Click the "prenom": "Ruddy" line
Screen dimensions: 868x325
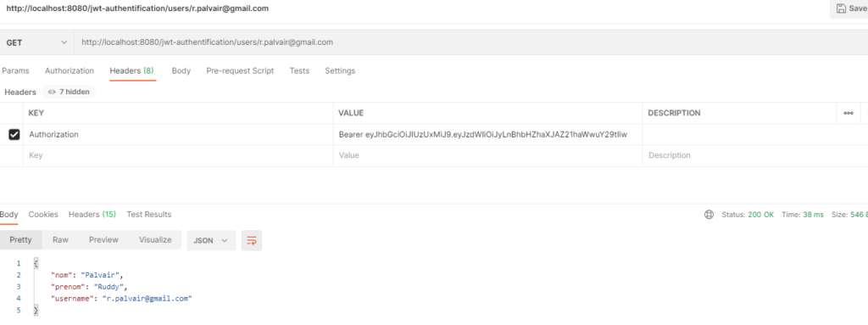click(89, 287)
